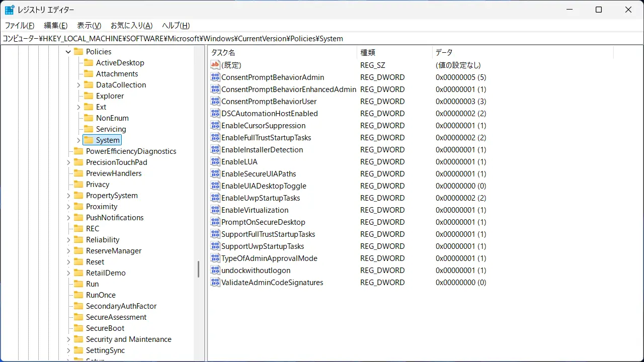
Task: Collapse the Policies tree node
Action: coord(68,52)
